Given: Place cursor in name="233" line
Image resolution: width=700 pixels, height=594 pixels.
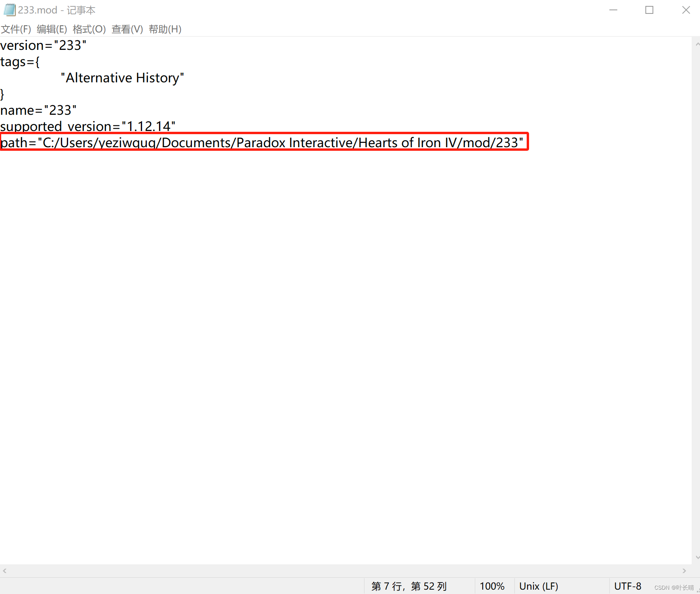Looking at the screenshot, I should [38, 110].
